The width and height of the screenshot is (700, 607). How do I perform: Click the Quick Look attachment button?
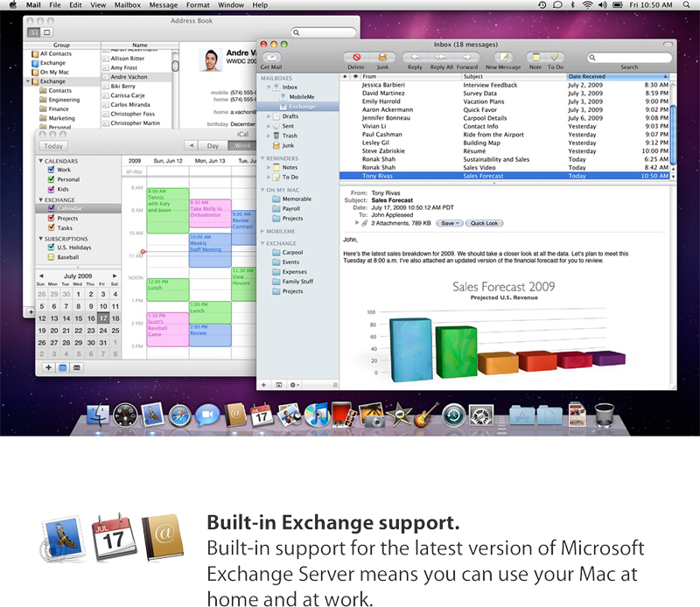pos(485,223)
